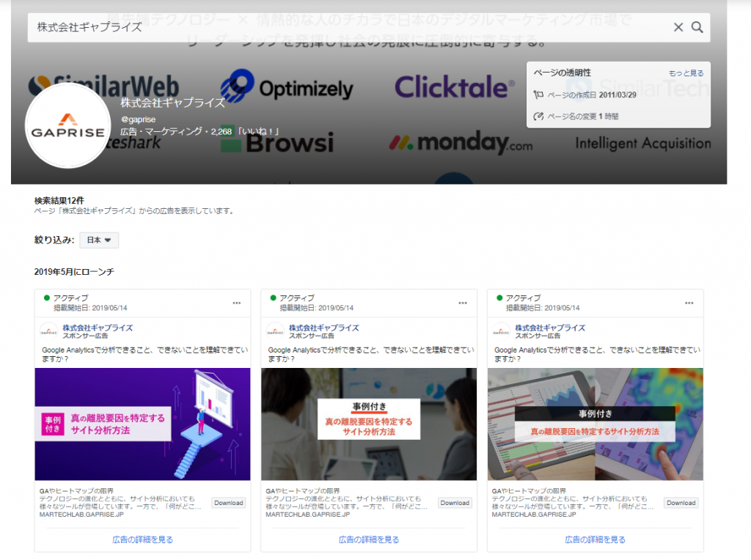The width and height of the screenshot is (751, 560).
Task: Click the GAPRISE profile logo
Action: coord(68,125)
